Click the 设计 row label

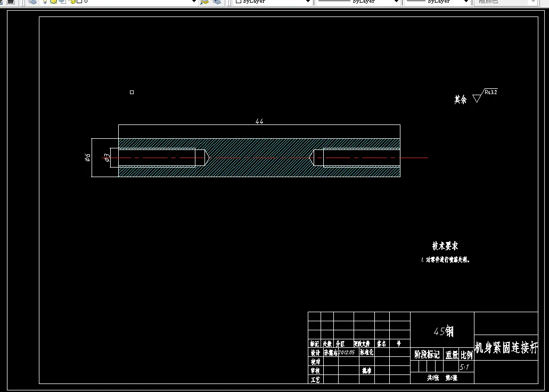click(x=315, y=353)
